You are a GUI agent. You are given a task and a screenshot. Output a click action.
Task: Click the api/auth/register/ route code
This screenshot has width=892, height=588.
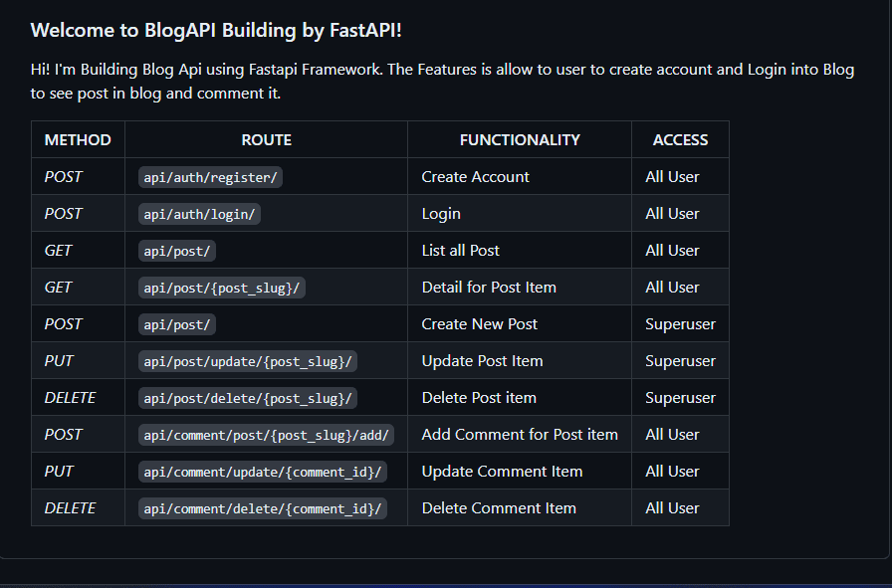(x=210, y=177)
